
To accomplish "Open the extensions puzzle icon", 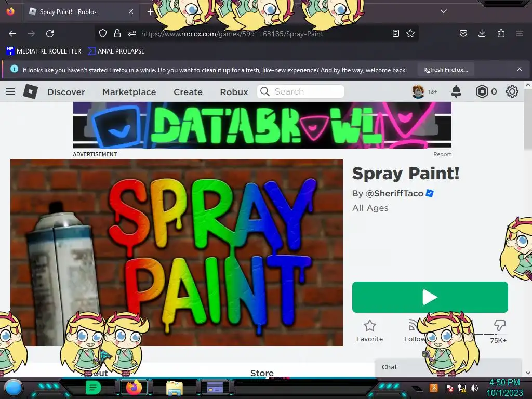I will 501,33.
